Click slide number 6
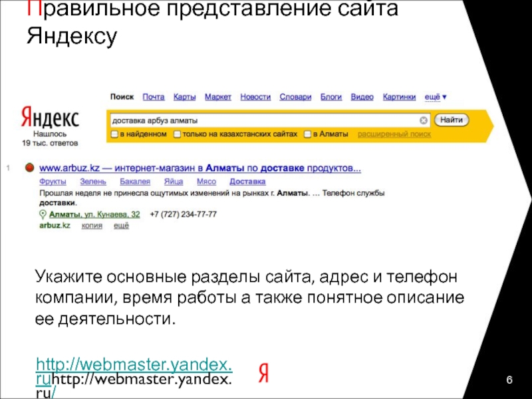 pos(509,380)
